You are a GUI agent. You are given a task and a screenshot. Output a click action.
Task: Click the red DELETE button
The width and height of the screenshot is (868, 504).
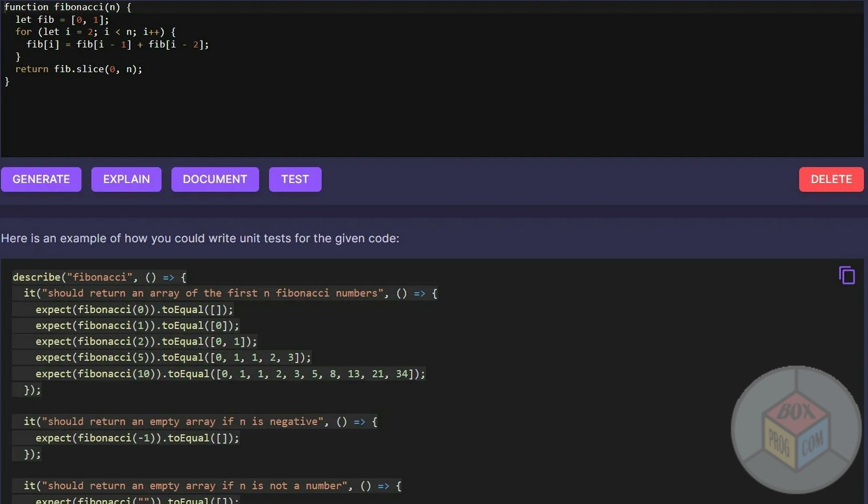831,179
